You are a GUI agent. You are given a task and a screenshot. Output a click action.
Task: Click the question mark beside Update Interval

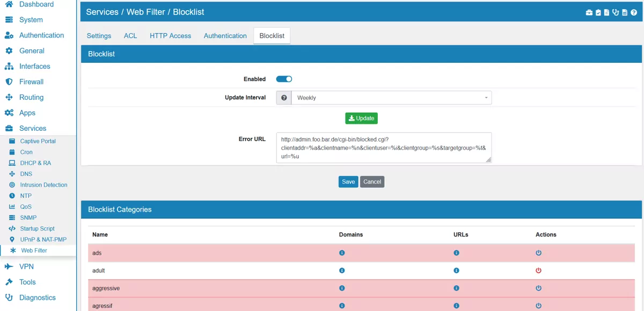pyautogui.click(x=283, y=98)
